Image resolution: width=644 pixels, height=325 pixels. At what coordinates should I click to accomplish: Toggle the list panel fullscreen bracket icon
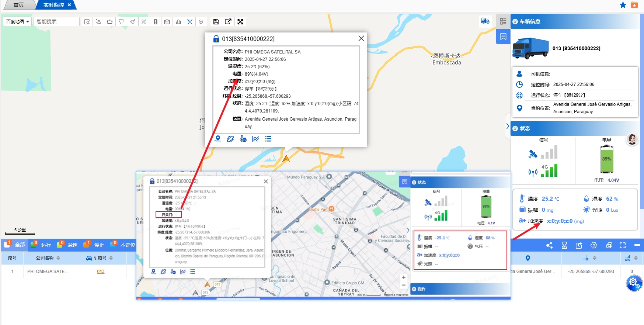pos(623,245)
